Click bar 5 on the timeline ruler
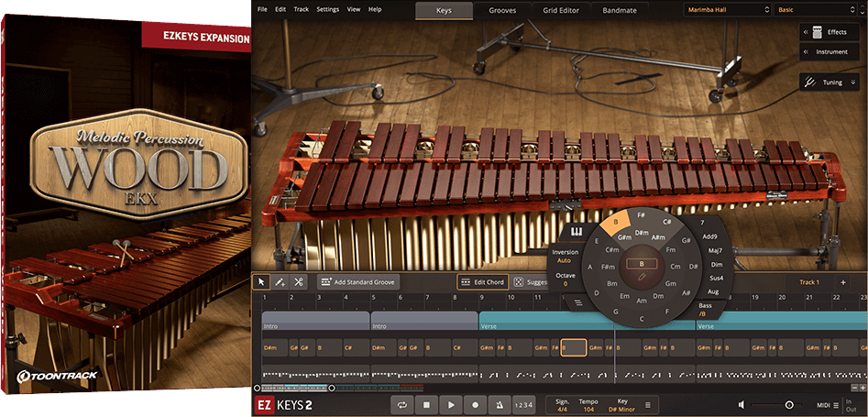The height and width of the screenshot is (417, 868). (x=372, y=299)
